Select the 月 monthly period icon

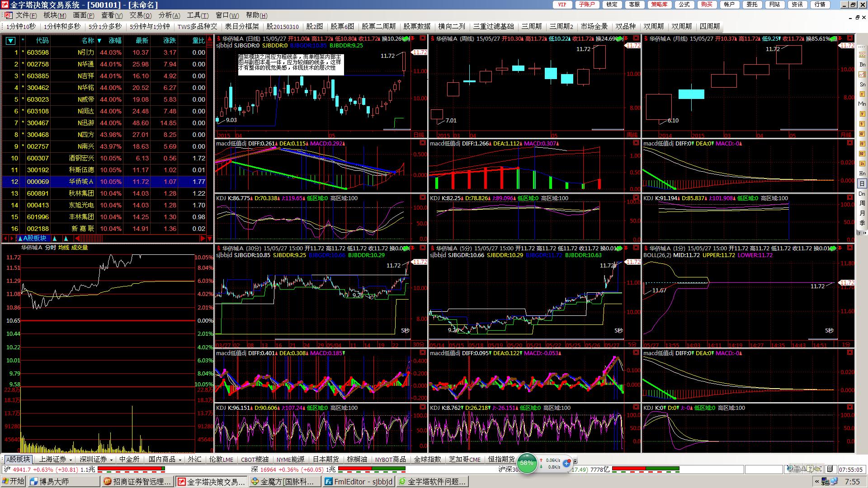(862, 213)
